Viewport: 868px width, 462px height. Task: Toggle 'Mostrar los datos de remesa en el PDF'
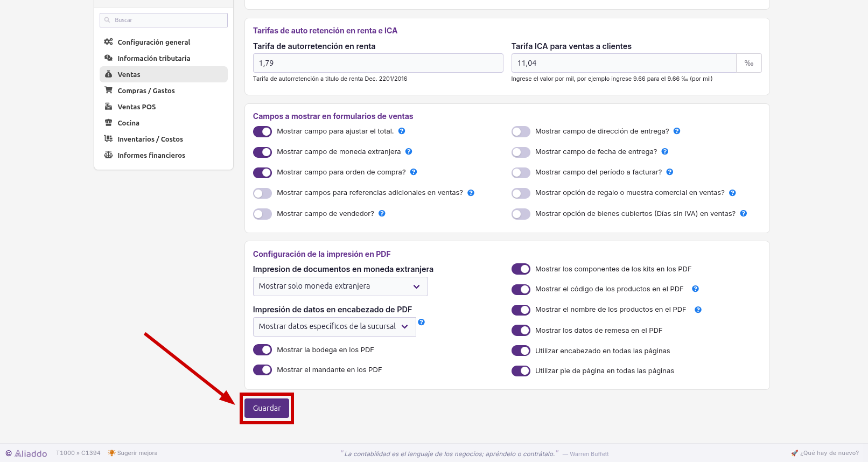pos(521,331)
